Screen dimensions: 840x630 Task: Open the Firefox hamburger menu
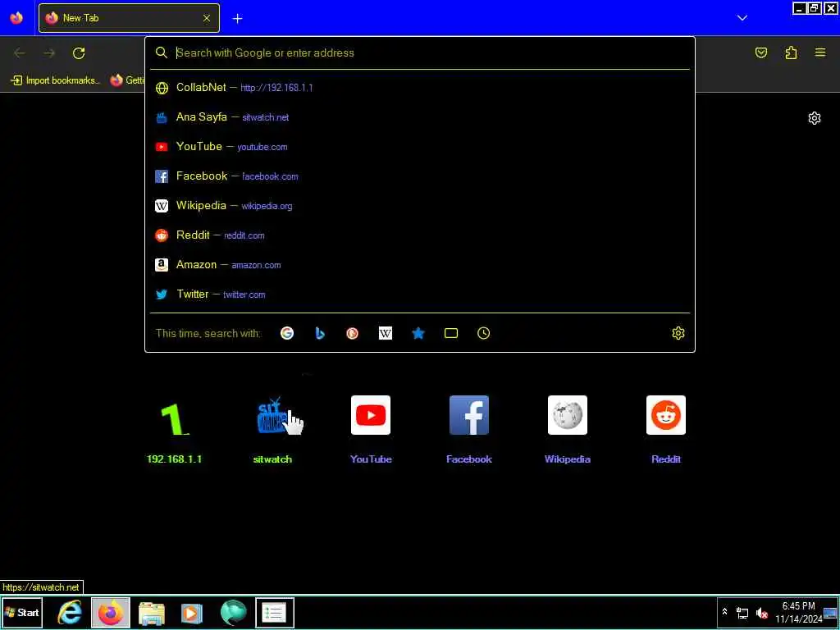click(820, 52)
